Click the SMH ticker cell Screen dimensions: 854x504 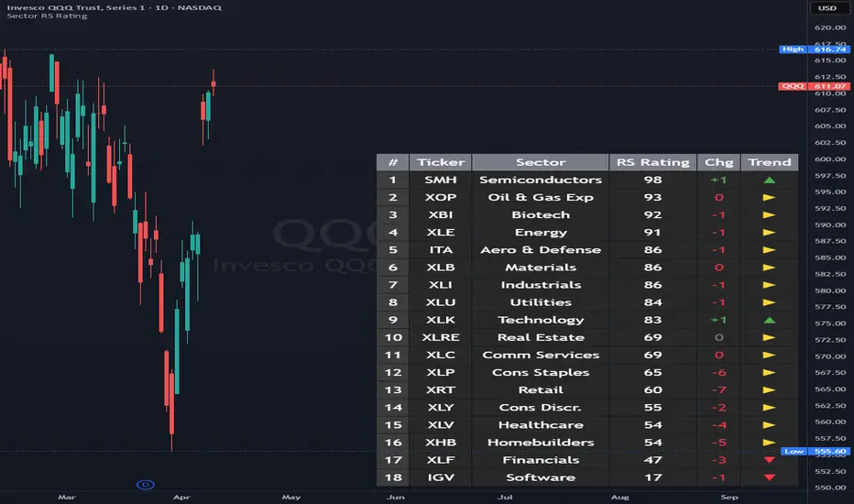[x=441, y=180]
